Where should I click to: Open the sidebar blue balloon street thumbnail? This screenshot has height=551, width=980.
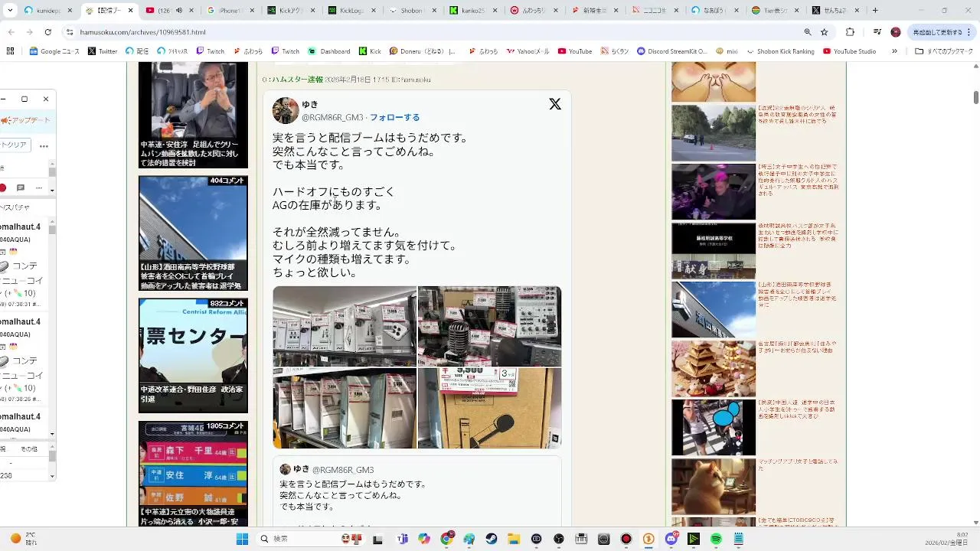point(714,428)
